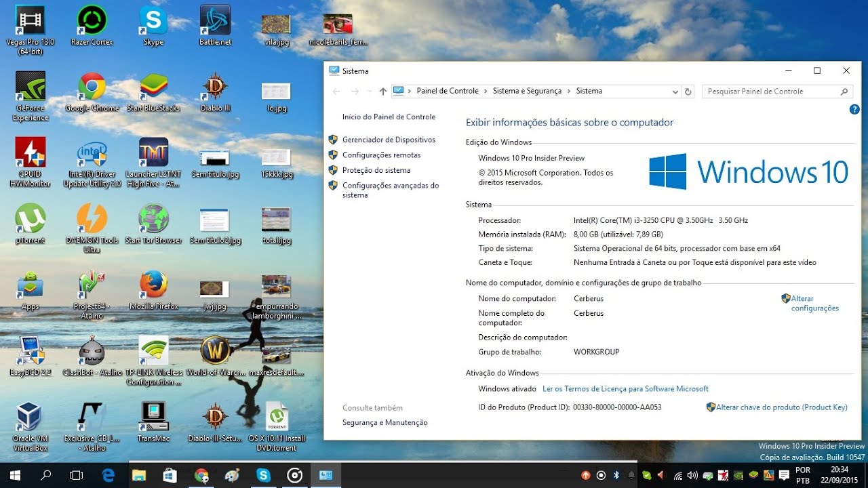Open GeForce Experience desktop icon

tap(30, 96)
